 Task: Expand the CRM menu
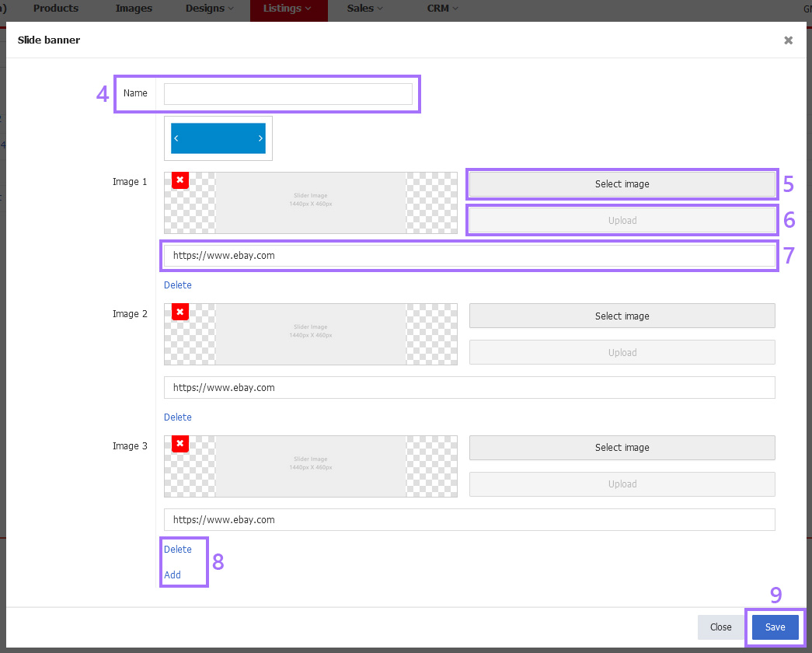pos(442,9)
